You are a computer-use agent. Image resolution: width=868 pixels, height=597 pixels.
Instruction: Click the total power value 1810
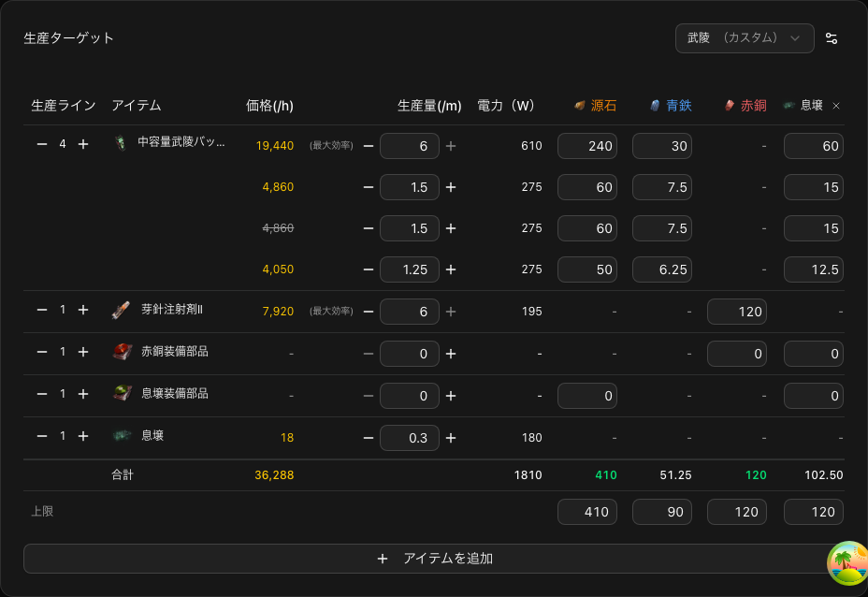click(x=528, y=475)
